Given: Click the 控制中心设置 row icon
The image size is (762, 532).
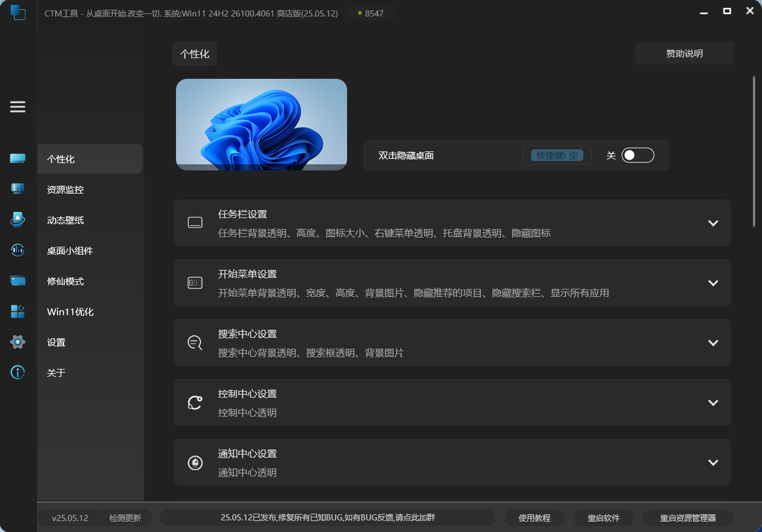Looking at the screenshot, I should [195, 403].
